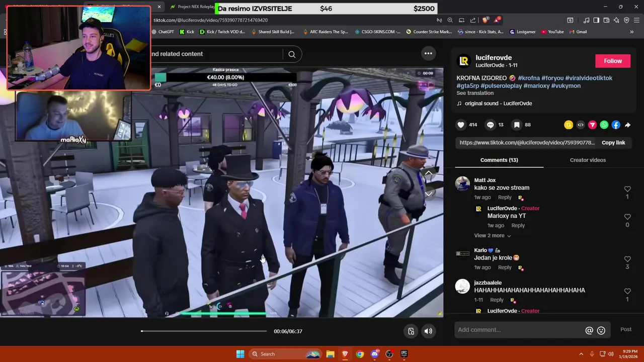Open File Explorer from the taskbar
The image size is (644, 362).
click(330, 354)
